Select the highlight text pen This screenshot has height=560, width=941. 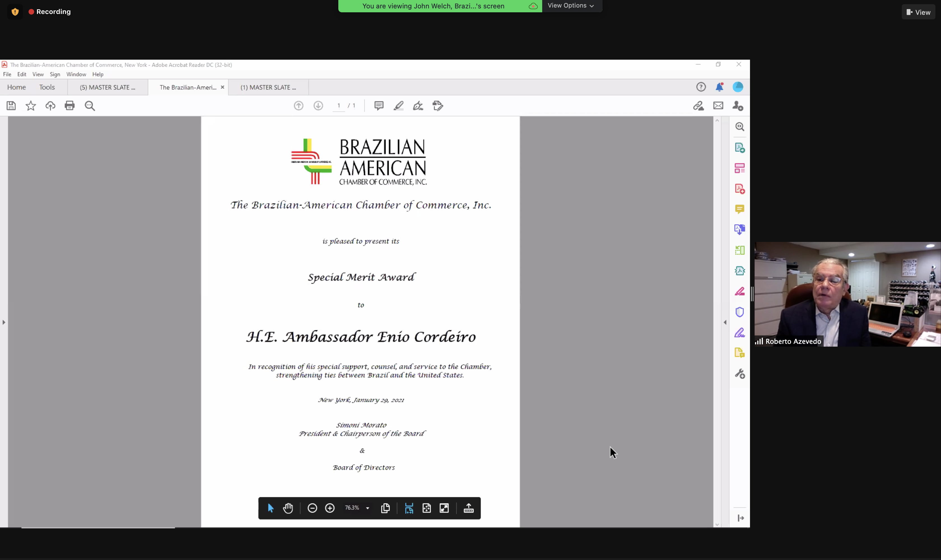tap(398, 106)
